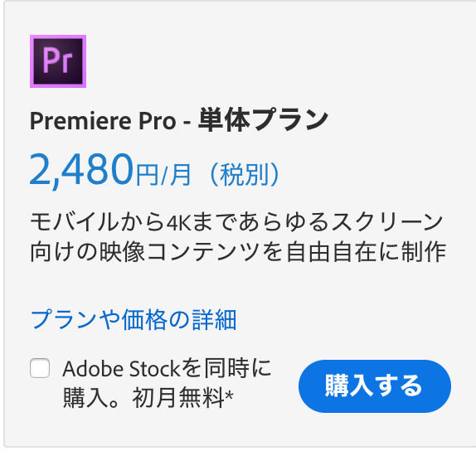Click the Premiere Pro app icon
Viewport: 476px width, 451px height.
pos(58,61)
